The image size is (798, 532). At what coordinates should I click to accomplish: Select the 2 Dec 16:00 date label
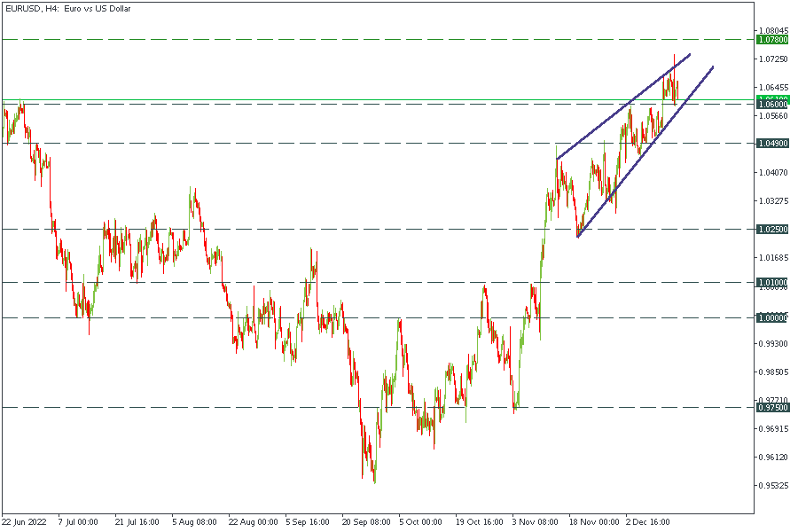649,522
